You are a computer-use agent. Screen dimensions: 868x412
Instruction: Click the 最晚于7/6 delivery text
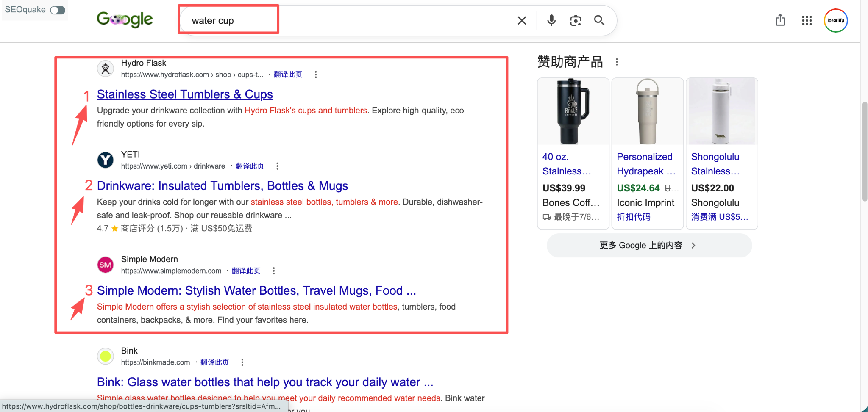pyautogui.click(x=576, y=217)
